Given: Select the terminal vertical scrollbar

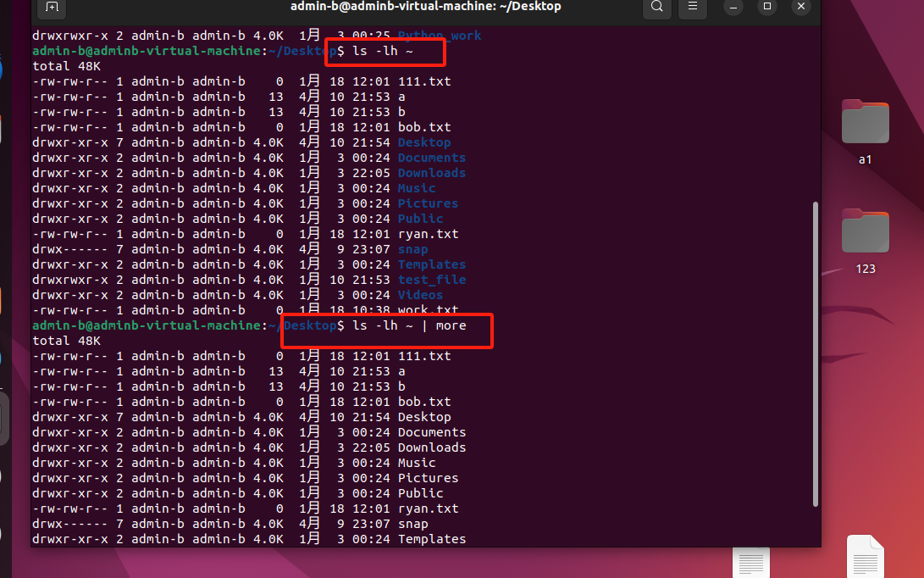Looking at the screenshot, I should [816, 354].
